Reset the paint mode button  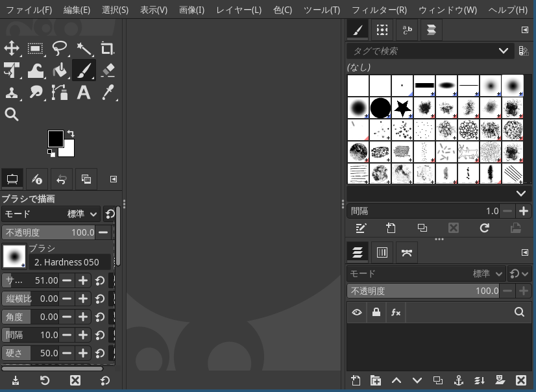click(110, 214)
